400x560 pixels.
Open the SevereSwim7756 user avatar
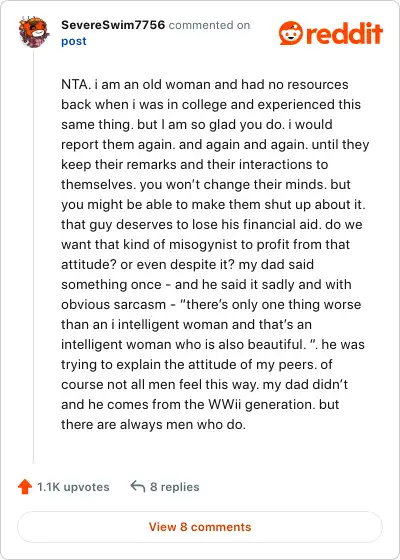pos(34,32)
